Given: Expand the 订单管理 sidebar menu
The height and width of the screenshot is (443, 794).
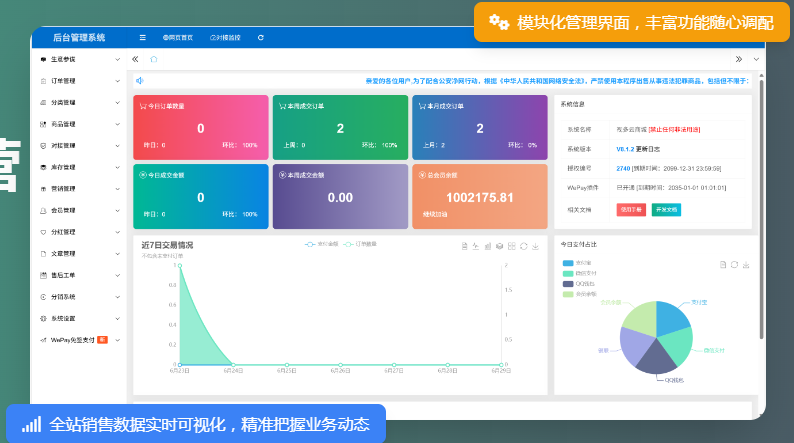Looking at the screenshot, I should pyautogui.click(x=76, y=81).
